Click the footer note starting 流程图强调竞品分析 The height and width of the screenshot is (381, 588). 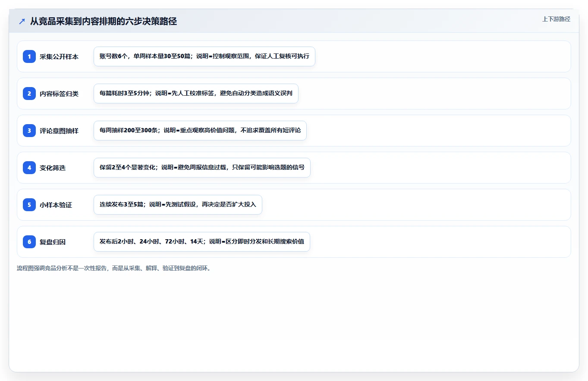pyautogui.click(x=113, y=268)
